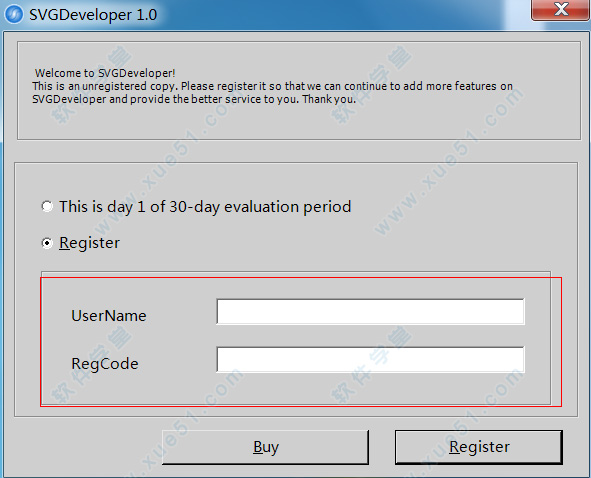The height and width of the screenshot is (478, 591).
Task: Click the RegCode label
Action: point(105,364)
